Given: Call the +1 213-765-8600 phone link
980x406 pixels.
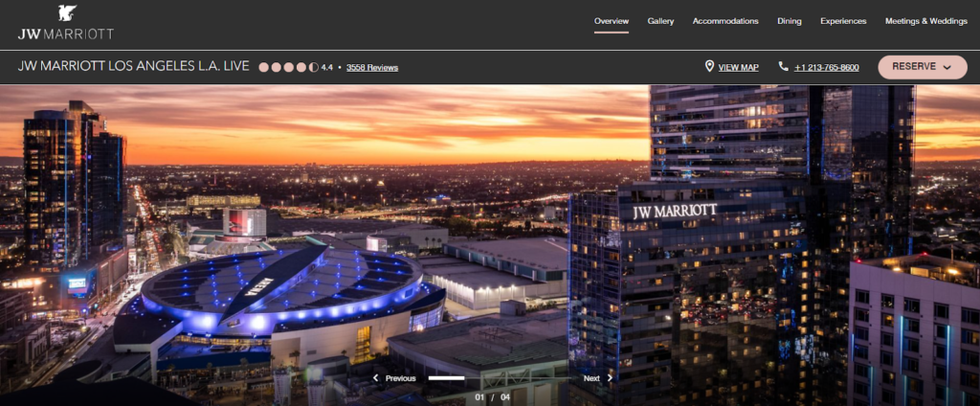Looking at the screenshot, I should click(x=826, y=68).
